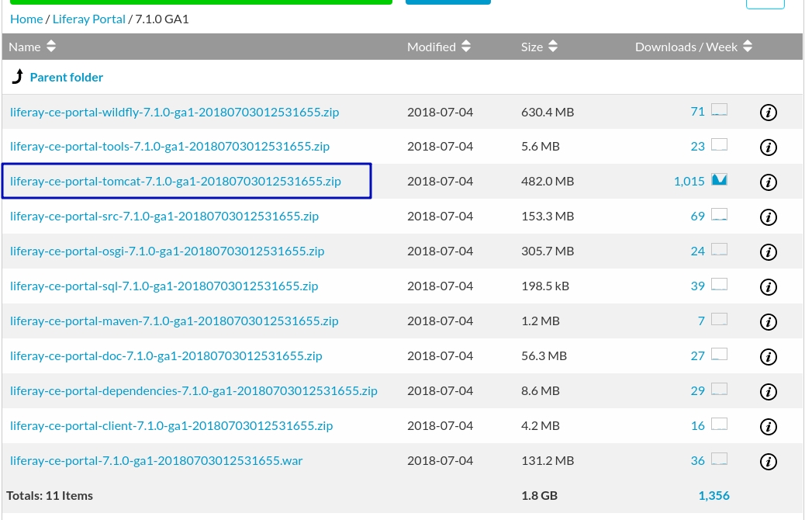The width and height of the screenshot is (812, 520).
Task: Select the 482.0 MB size cell
Action: click(548, 182)
